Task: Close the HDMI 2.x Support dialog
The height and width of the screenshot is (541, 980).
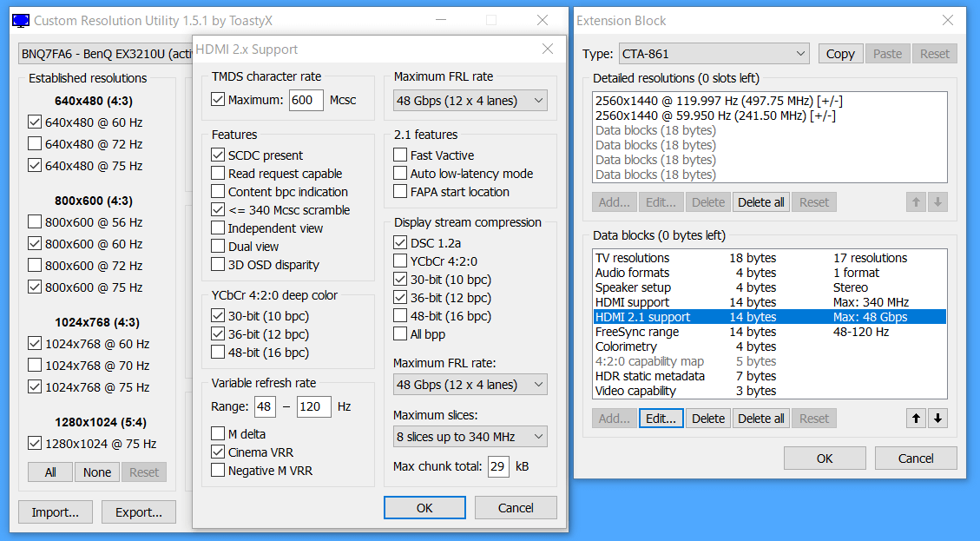Action: tap(548, 49)
